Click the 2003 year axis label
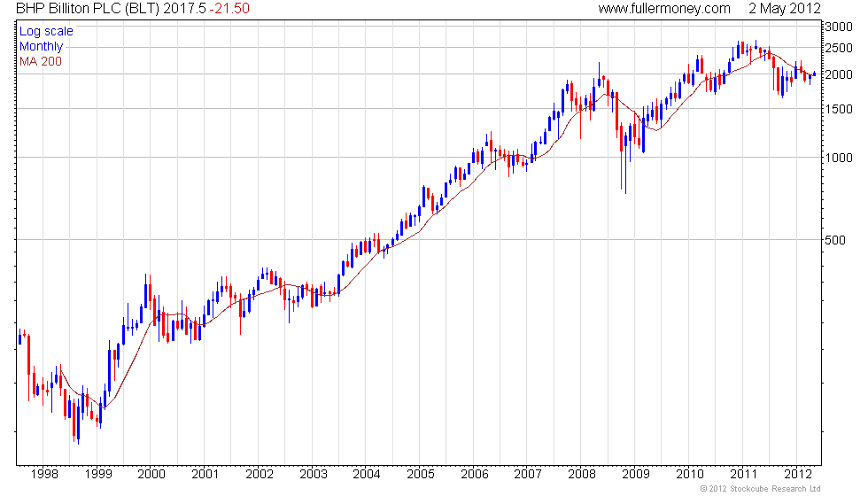The height and width of the screenshot is (496, 868). tap(314, 474)
